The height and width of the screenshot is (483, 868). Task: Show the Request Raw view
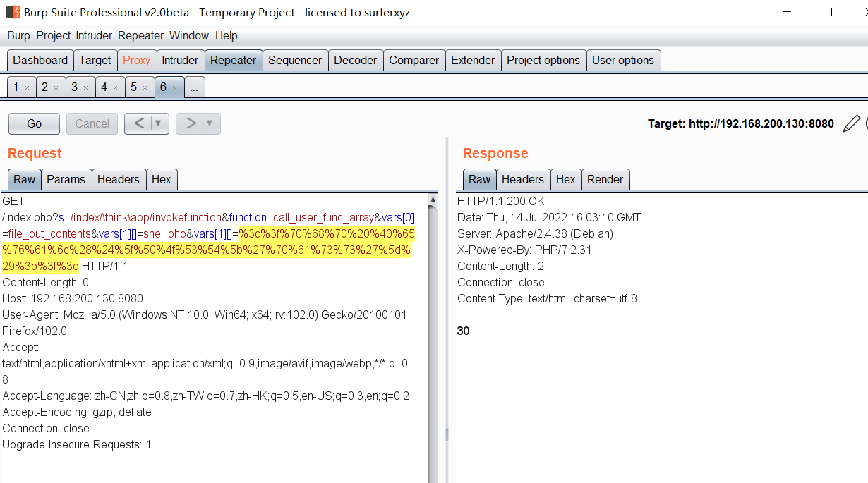click(x=25, y=179)
